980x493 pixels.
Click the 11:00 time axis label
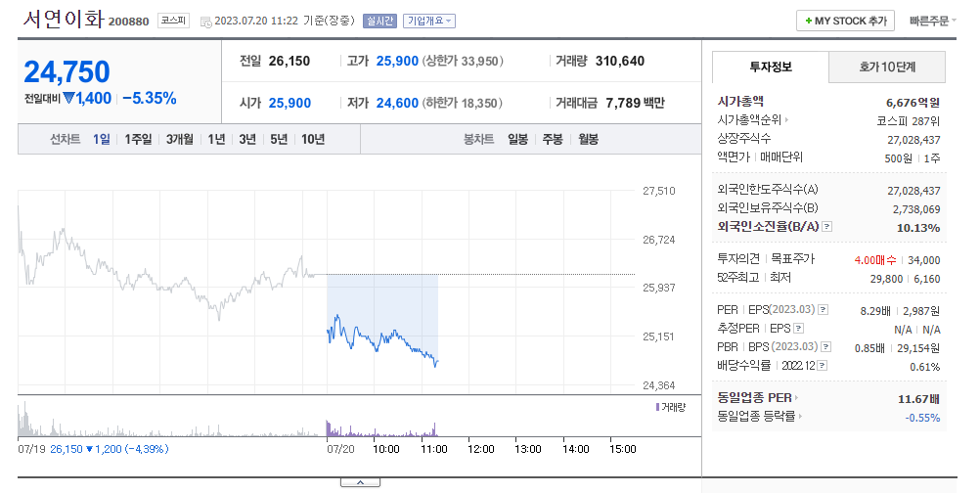point(433,449)
